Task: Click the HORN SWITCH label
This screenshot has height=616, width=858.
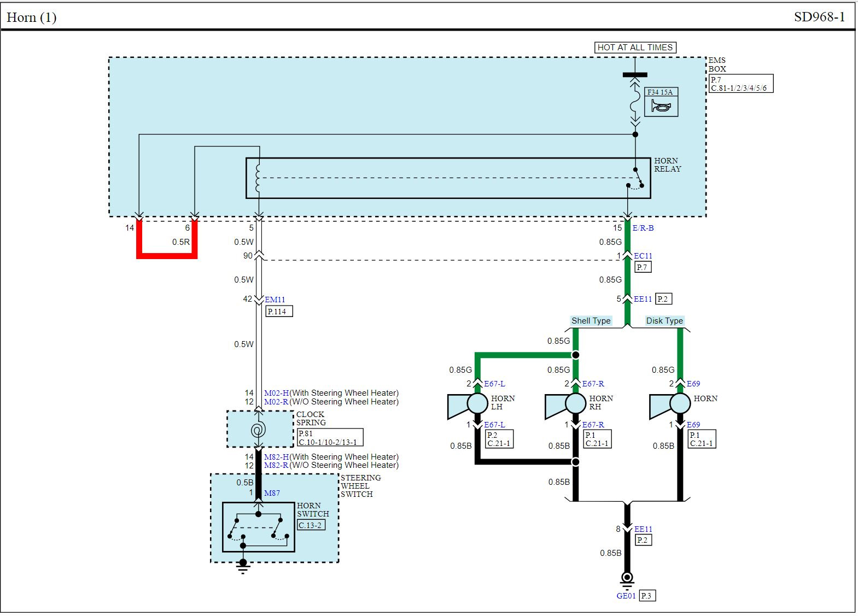Action: 313,510
